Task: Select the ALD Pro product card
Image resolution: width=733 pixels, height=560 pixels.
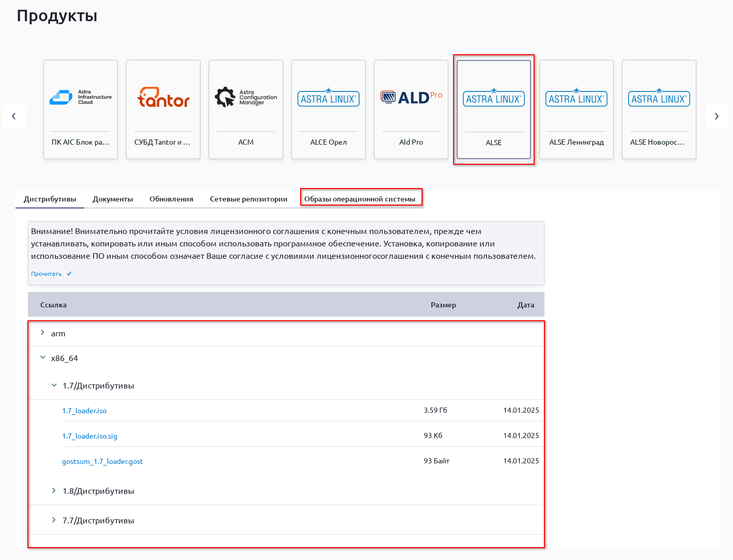Action: click(x=411, y=110)
